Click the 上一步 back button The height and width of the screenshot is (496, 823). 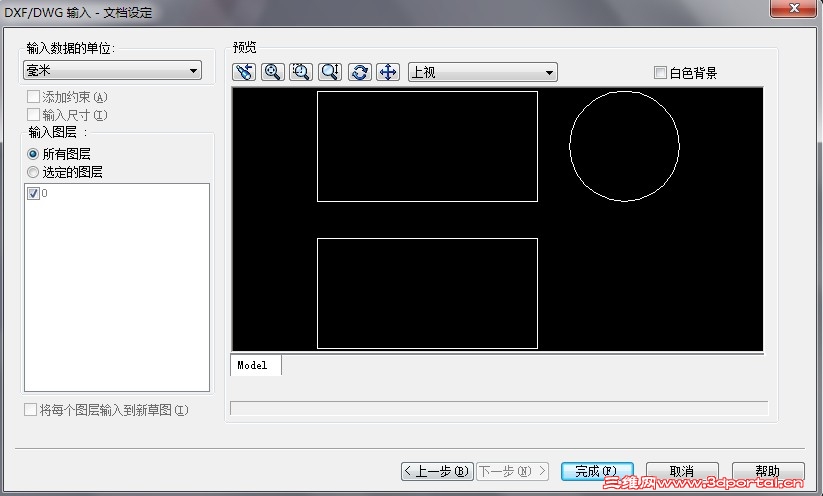437,471
